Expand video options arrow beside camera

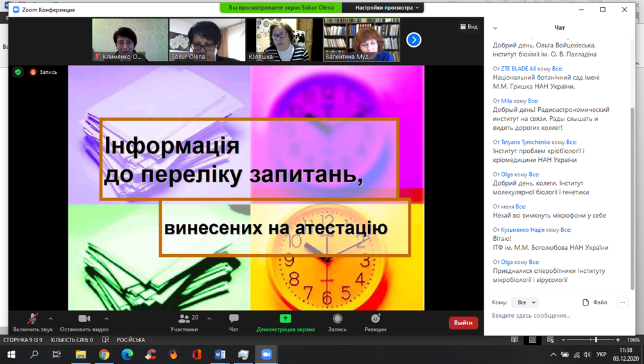coord(106,318)
